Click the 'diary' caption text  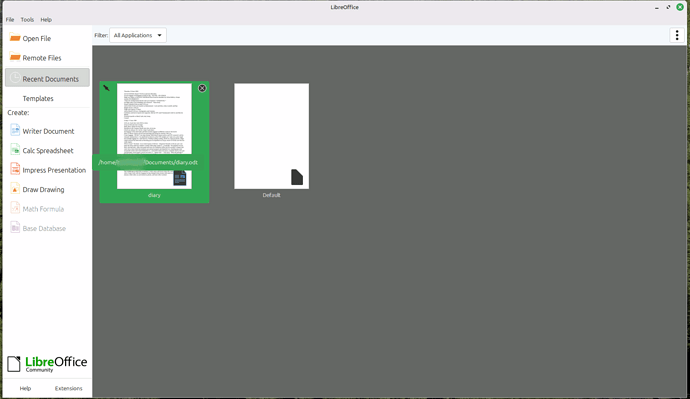pyautogui.click(x=154, y=195)
